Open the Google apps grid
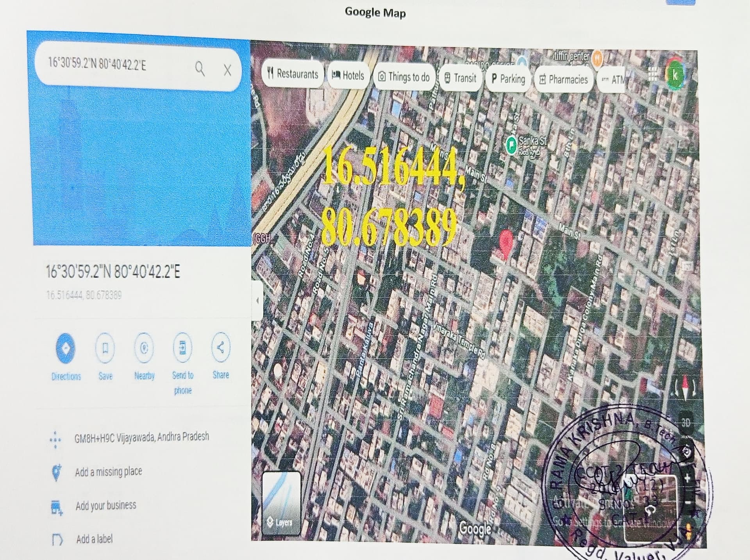This screenshot has height=560, width=750. [652, 74]
